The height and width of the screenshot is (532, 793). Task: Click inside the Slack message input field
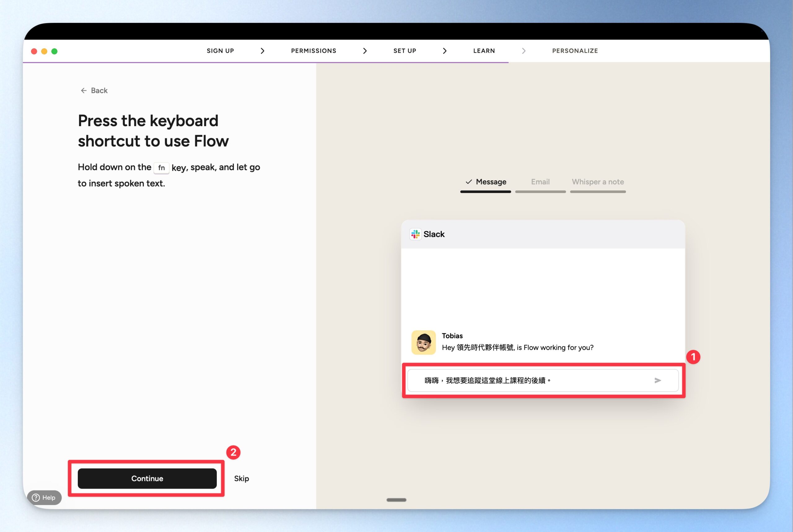pyautogui.click(x=529, y=380)
